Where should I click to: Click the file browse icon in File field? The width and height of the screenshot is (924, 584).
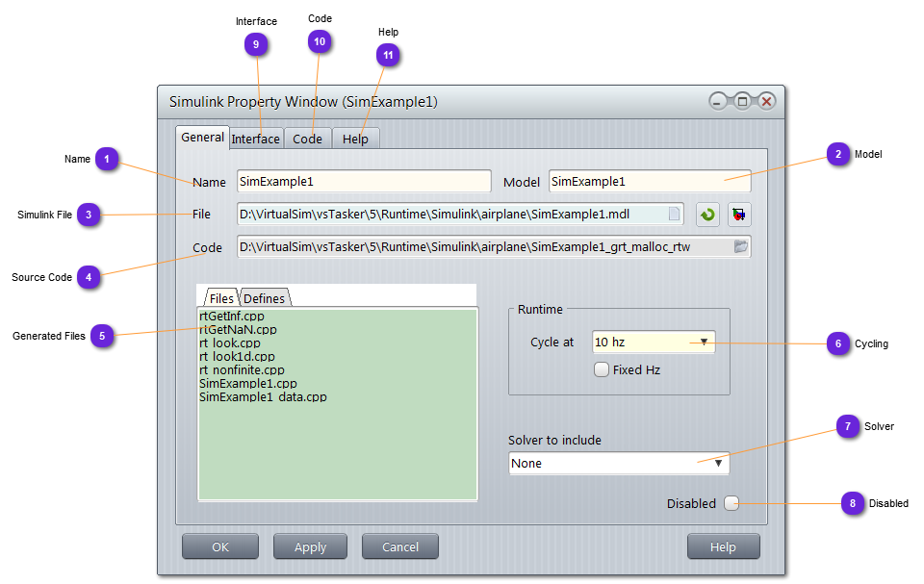(674, 215)
